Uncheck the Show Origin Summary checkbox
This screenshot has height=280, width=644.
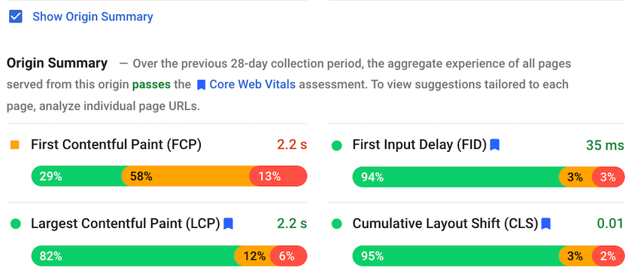pyautogui.click(x=16, y=17)
